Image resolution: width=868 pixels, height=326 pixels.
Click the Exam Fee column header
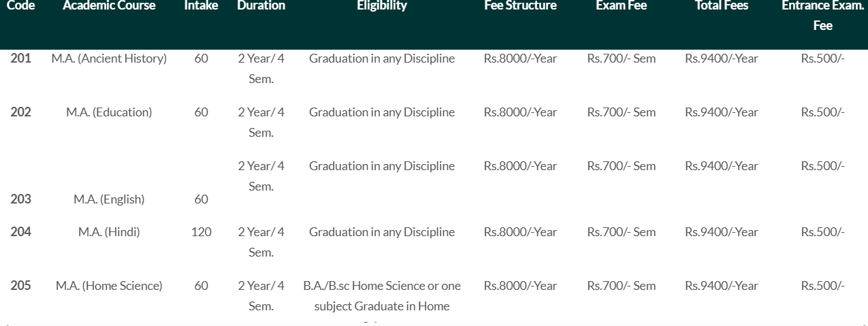(621, 6)
